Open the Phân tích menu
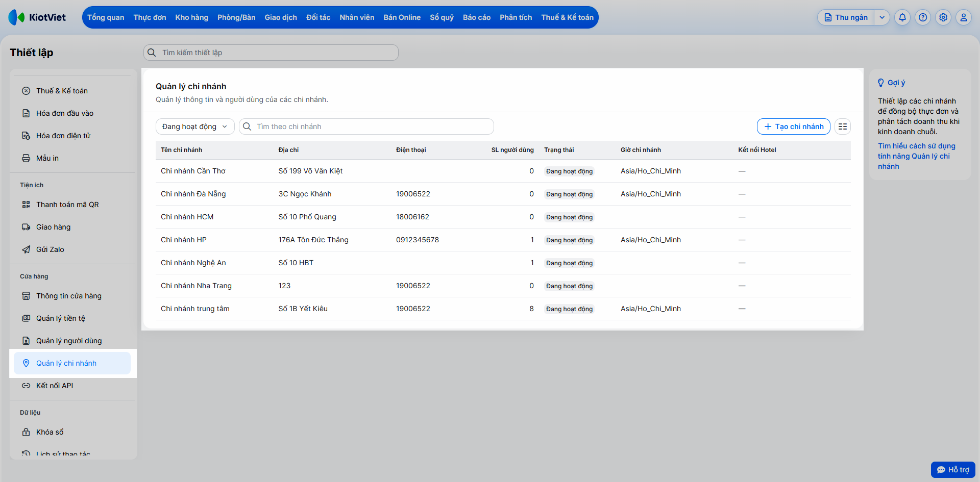980x482 pixels. pos(516,17)
